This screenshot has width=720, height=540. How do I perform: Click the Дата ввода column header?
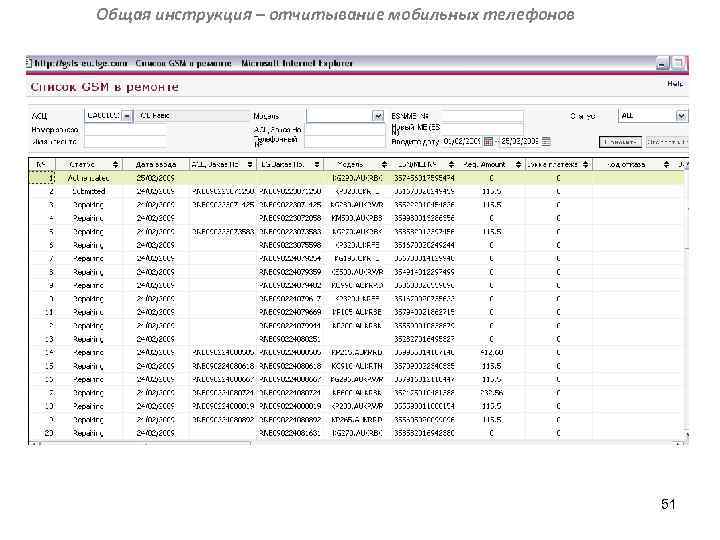click(x=156, y=164)
